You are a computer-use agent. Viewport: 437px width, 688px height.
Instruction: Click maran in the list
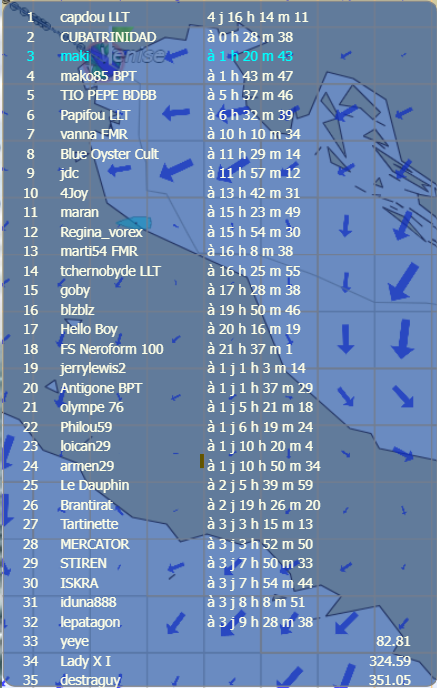[x=79, y=212]
